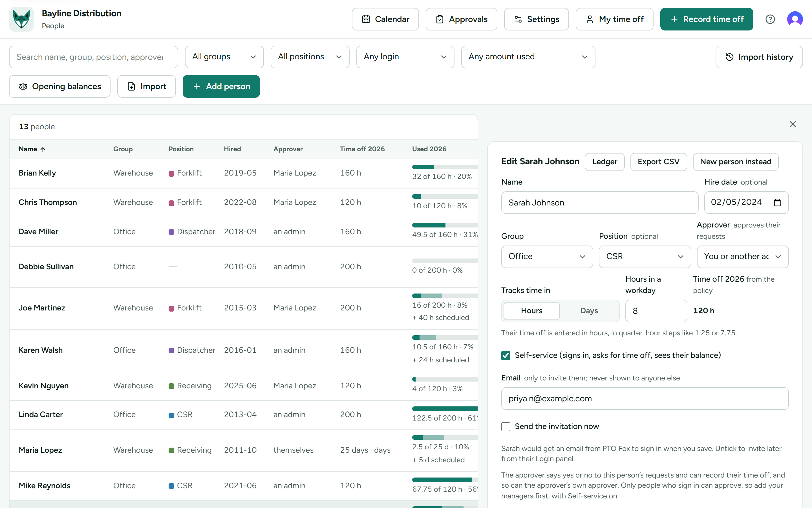Click the Import button

[147, 86]
